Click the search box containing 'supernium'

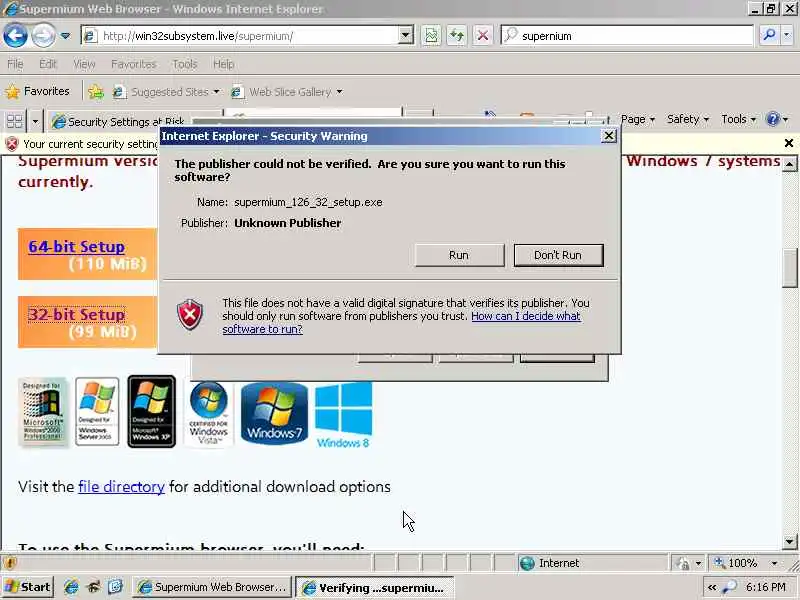click(x=628, y=36)
